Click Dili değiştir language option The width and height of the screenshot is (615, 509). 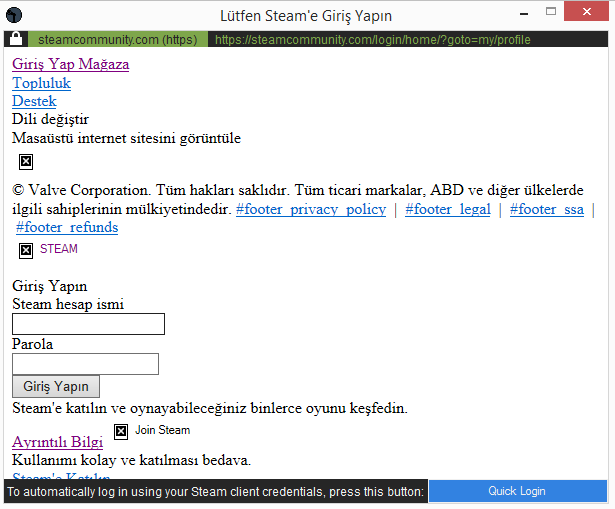[50, 119]
